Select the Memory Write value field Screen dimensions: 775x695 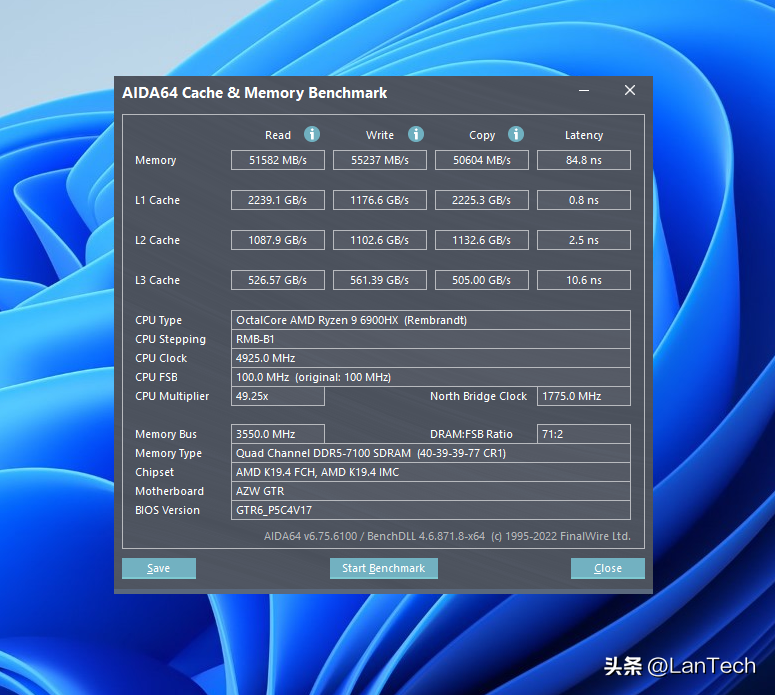point(380,160)
